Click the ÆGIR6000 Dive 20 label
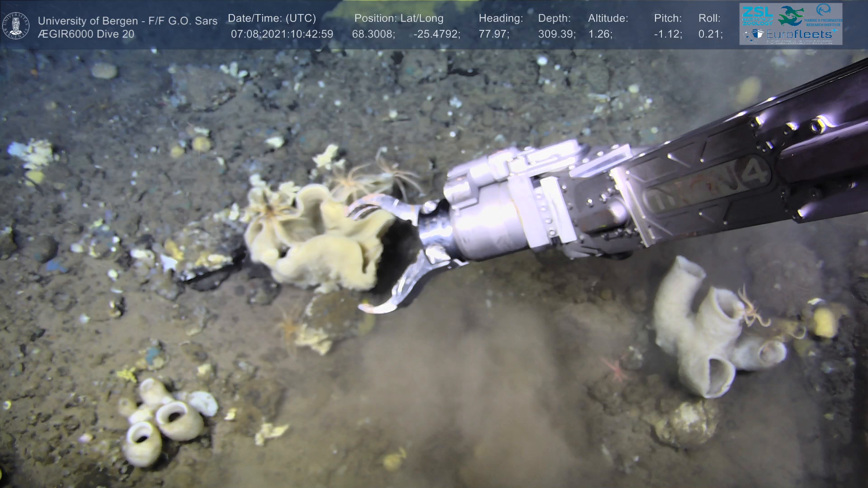Image resolution: width=868 pixels, height=488 pixels. click(x=86, y=34)
